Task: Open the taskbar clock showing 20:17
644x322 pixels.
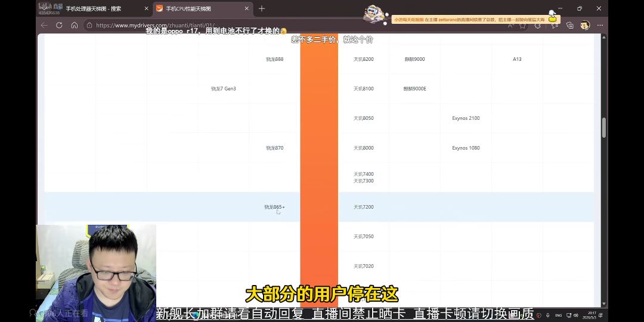Action: click(x=590, y=315)
